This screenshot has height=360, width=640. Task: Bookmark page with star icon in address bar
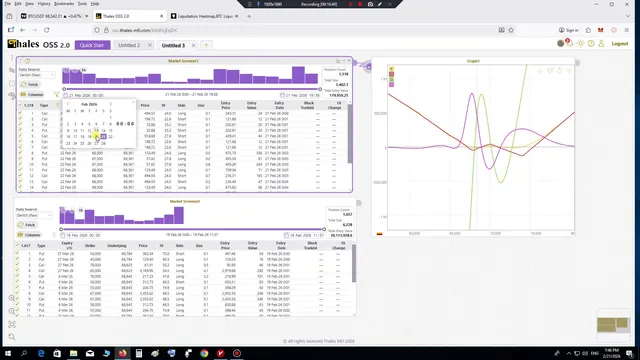tap(511, 30)
